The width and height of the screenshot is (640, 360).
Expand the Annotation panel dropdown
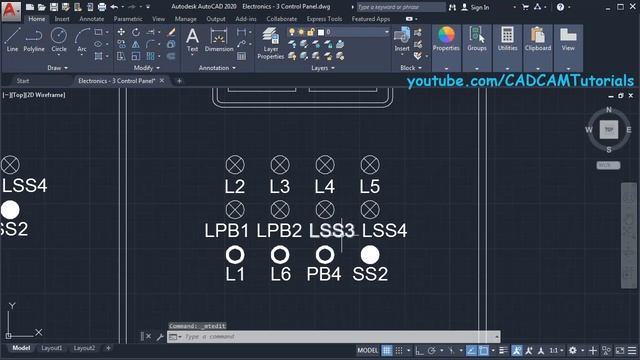pos(217,68)
